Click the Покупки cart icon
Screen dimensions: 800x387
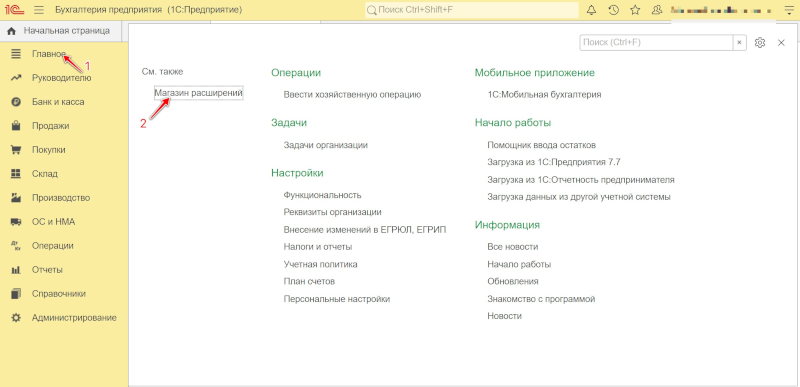16,149
